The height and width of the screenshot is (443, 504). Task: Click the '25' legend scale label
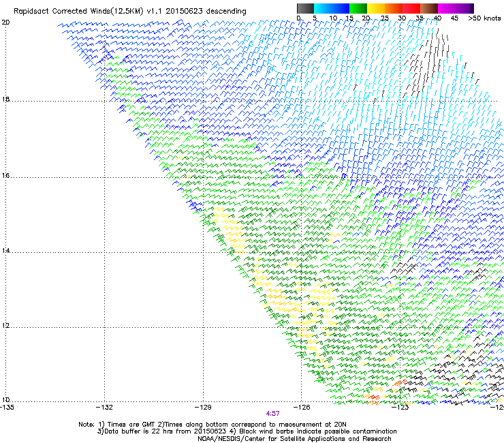pyautogui.click(x=384, y=18)
